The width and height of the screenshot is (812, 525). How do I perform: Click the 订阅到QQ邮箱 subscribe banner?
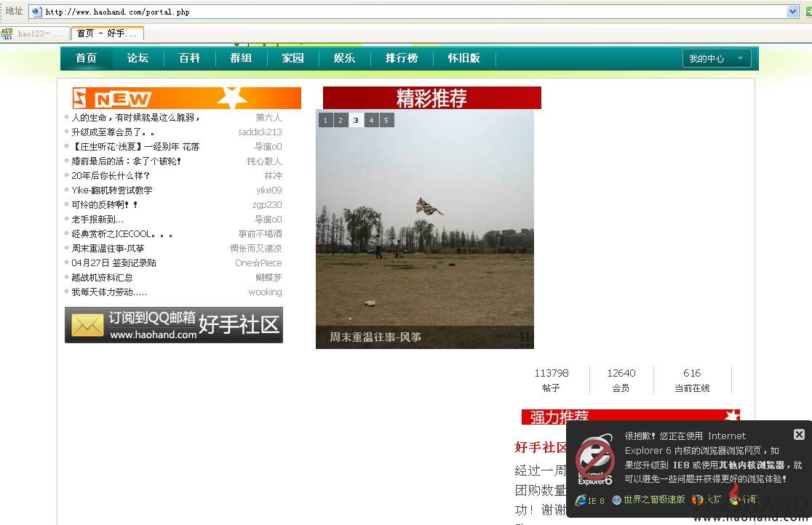coord(174,324)
